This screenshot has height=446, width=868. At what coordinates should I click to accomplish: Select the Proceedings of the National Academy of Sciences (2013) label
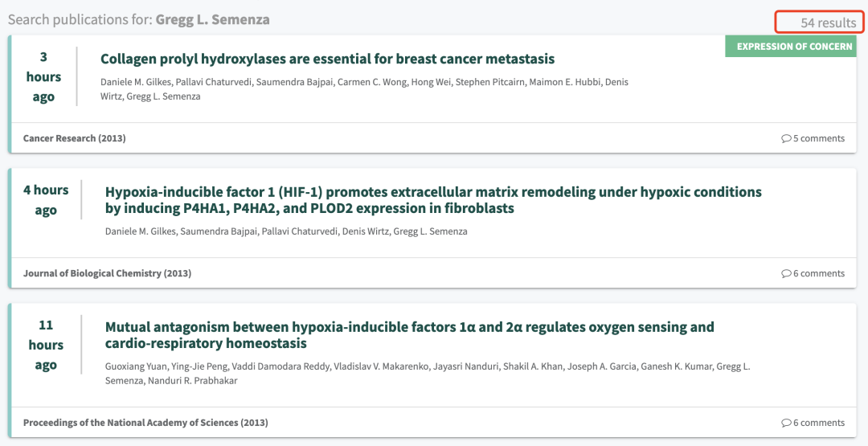(145, 423)
